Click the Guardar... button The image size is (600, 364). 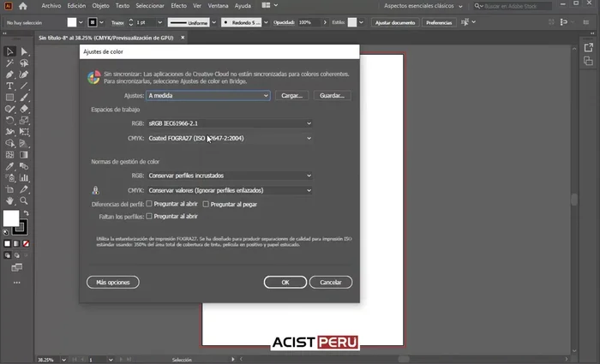coord(333,96)
